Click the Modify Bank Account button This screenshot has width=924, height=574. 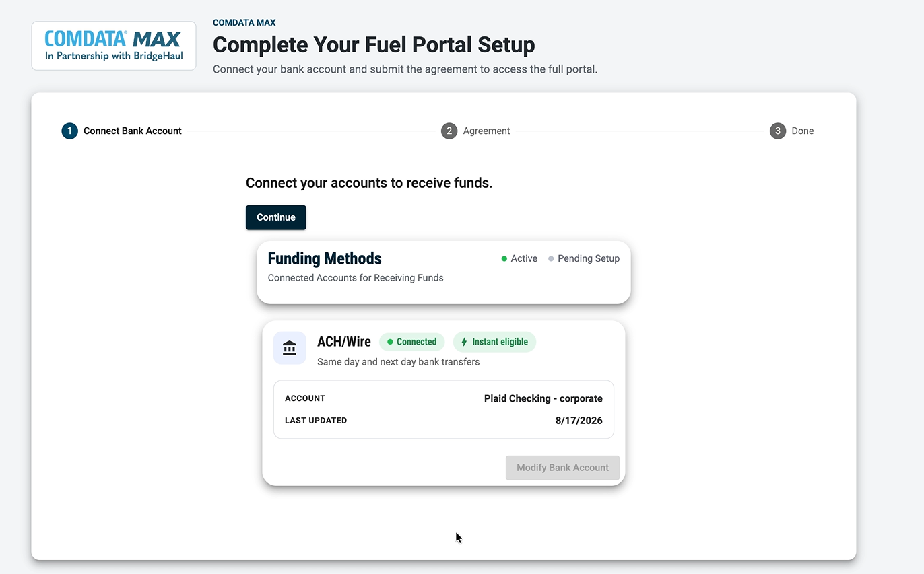point(562,468)
